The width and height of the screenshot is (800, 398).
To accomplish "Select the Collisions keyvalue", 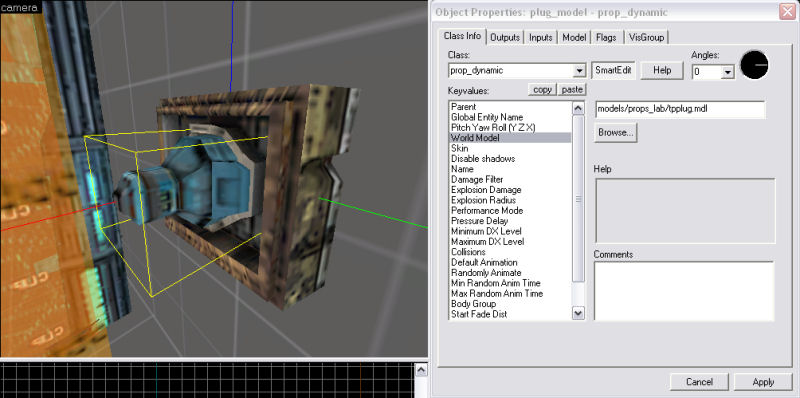I will click(509, 252).
